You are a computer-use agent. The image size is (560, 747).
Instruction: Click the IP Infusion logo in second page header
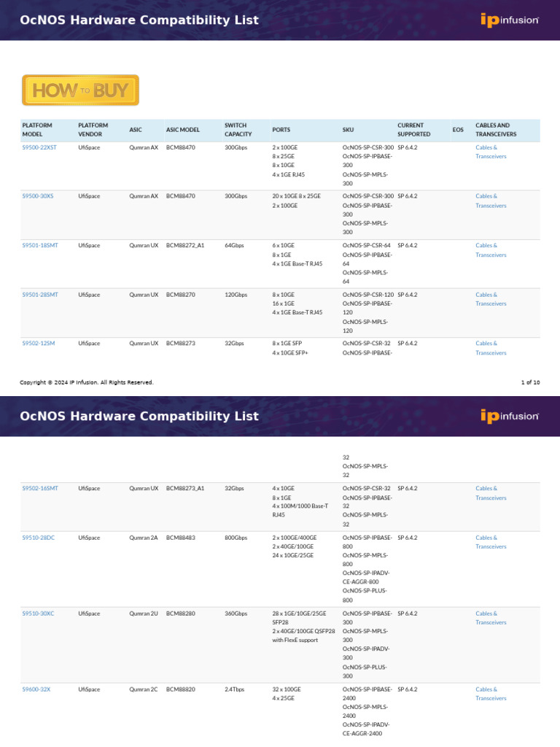(509, 416)
